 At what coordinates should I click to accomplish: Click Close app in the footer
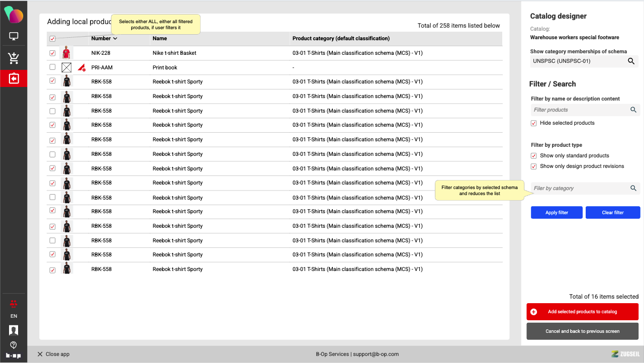53,354
